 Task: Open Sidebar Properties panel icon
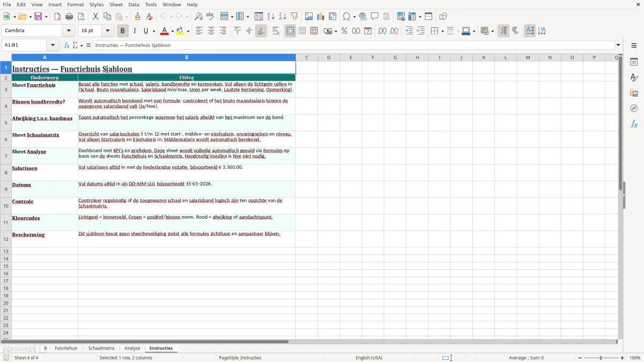coord(634,62)
